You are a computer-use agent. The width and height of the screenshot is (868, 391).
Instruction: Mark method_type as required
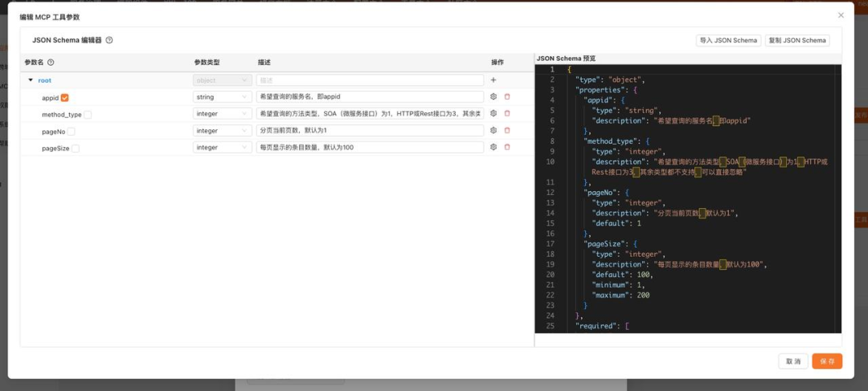[x=88, y=115]
